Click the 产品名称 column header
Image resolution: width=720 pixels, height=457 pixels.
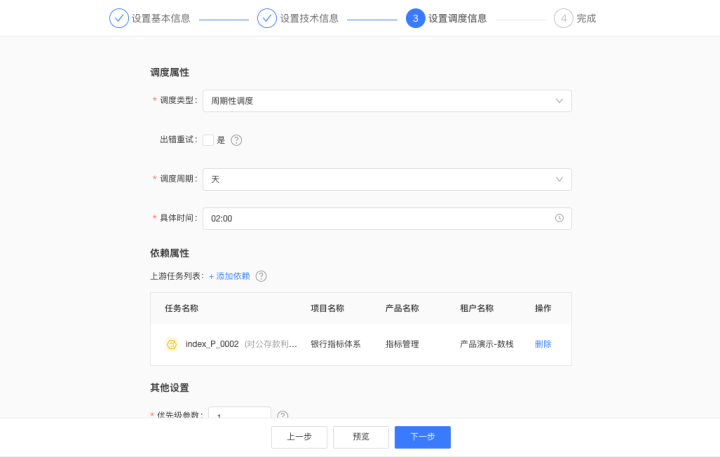point(402,308)
